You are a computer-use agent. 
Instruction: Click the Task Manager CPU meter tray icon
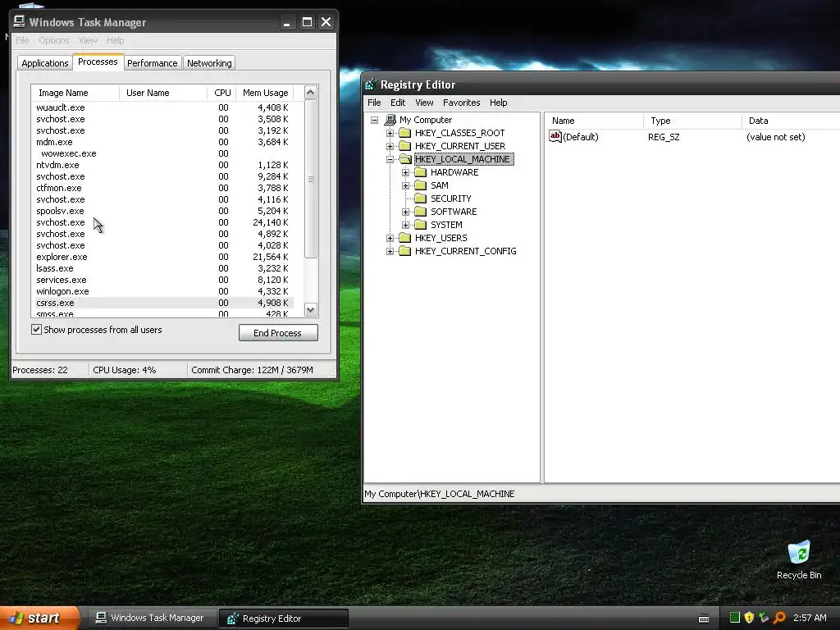tap(735, 618)
